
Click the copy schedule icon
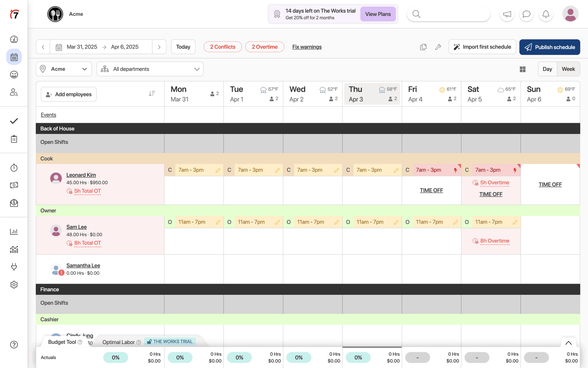[423, 47]
